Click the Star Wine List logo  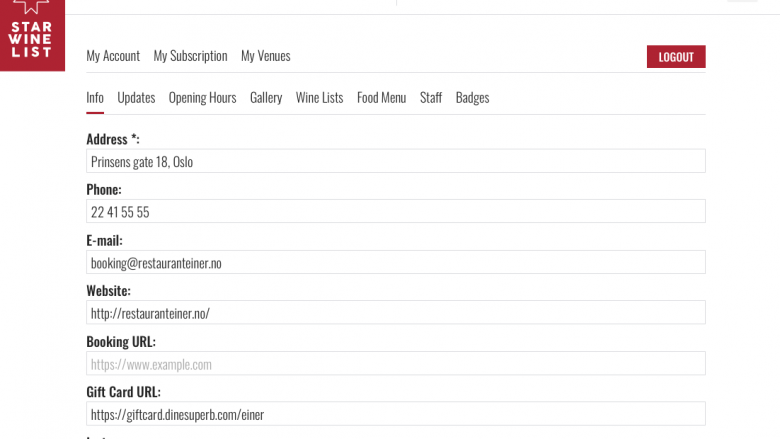[x=32, y=35]
